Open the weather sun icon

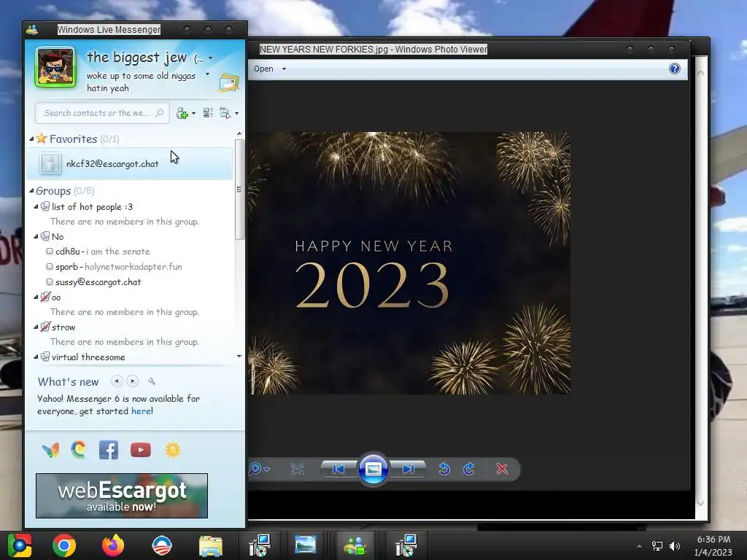pyautogui.click(x=173, y=450)
